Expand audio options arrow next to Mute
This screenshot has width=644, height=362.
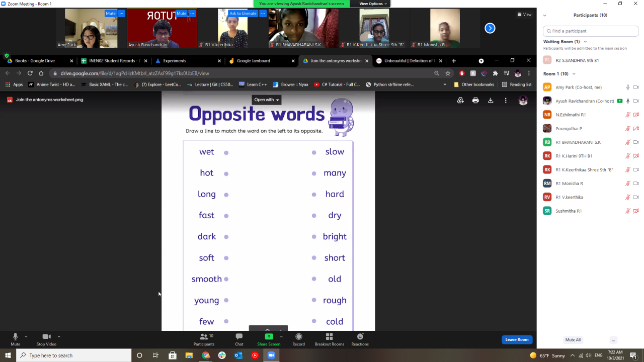[26, 336]
